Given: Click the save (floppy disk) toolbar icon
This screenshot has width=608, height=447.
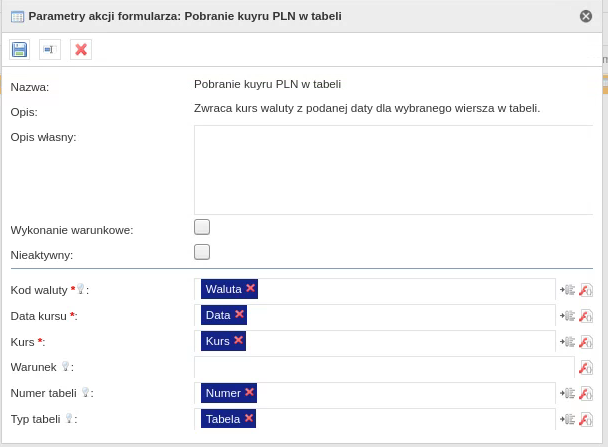Looking at the screenshot, I should tap(20, 49).
